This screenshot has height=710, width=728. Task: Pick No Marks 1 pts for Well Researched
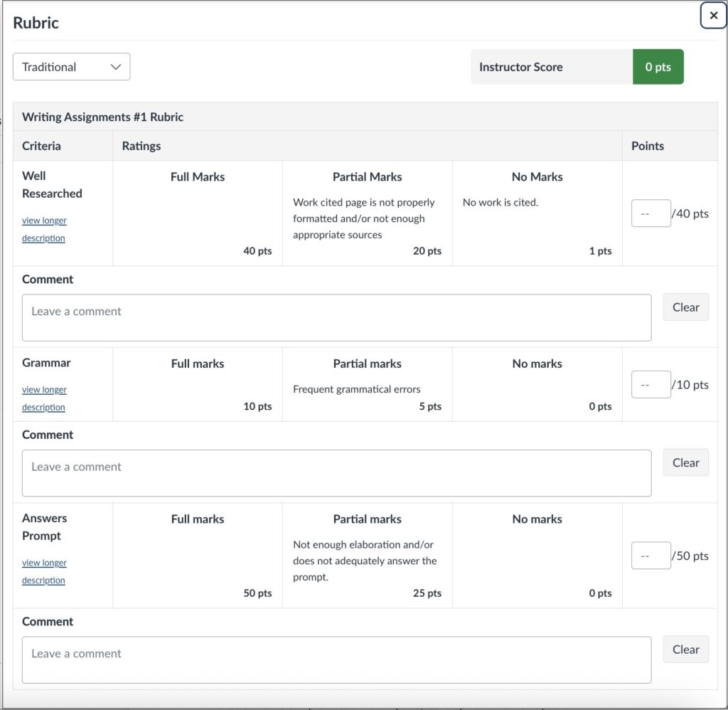point(537,213)
